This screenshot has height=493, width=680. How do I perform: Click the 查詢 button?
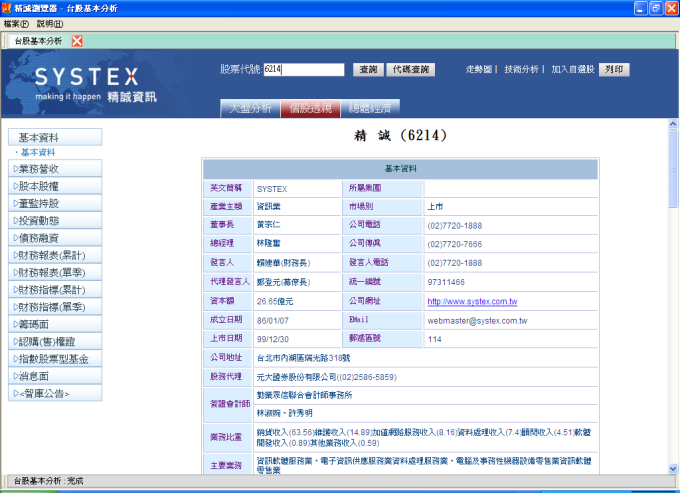(368, 69)
